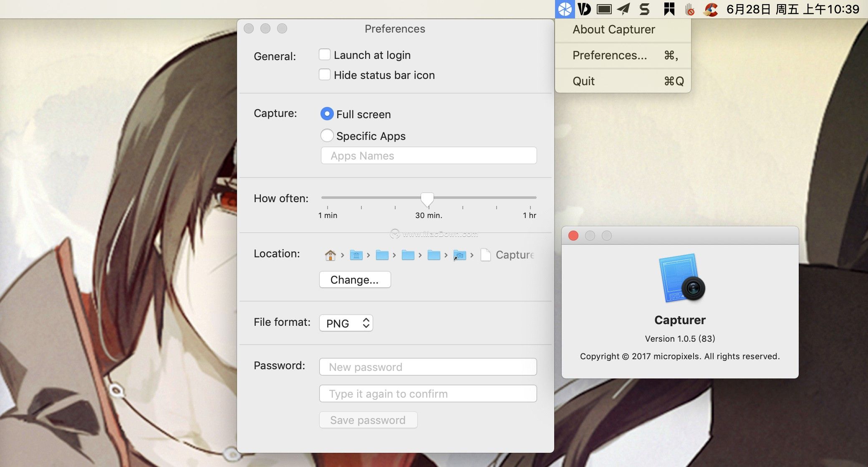Click the copyright micropixels text
The height and width of the screenshot is (467, 868).
coord(680,356)
